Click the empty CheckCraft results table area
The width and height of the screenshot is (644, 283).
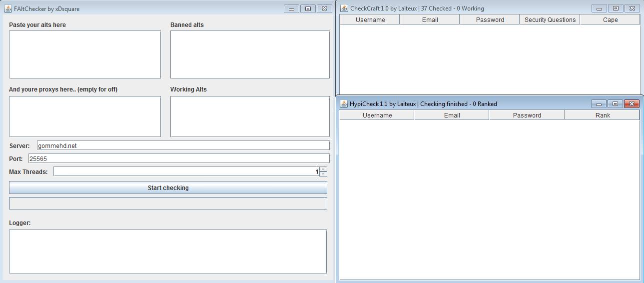coord(490,59)
